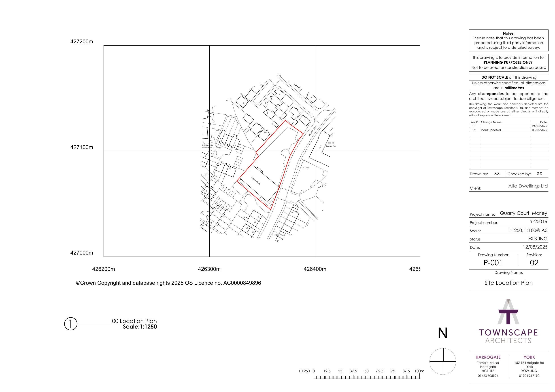Viewport: 555px width, 392px height.
Task: Click the 1:1250 scale bar ruler
Action: coord(366,376)
